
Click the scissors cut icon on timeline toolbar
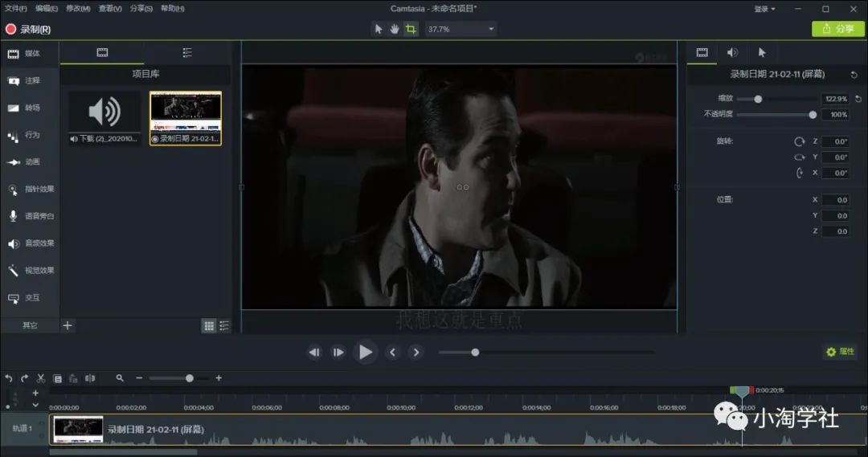[40, 378]
